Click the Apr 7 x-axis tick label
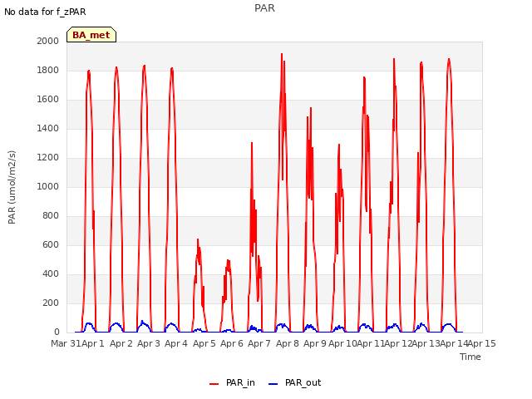Viewport: 532px width, 399px height. 259,343
